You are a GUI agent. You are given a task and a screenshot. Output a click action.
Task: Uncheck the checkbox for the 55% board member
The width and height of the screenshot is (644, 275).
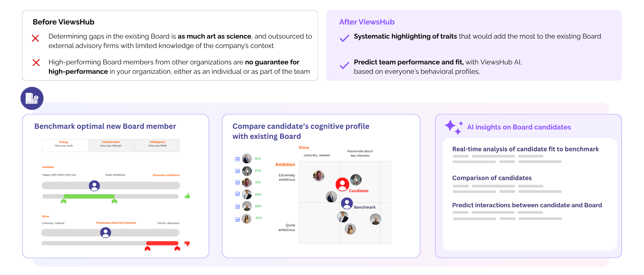pyautogui.click(x=237, y=220)
